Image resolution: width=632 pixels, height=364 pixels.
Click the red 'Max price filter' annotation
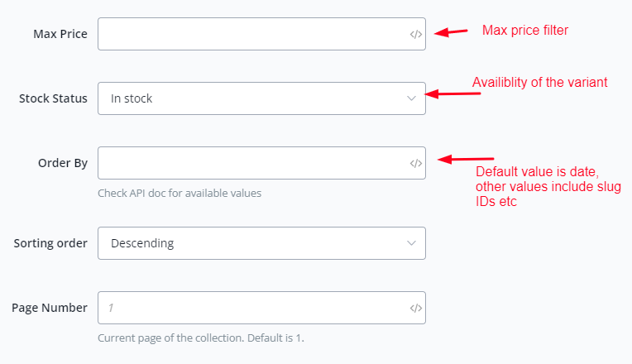[525, 31]
